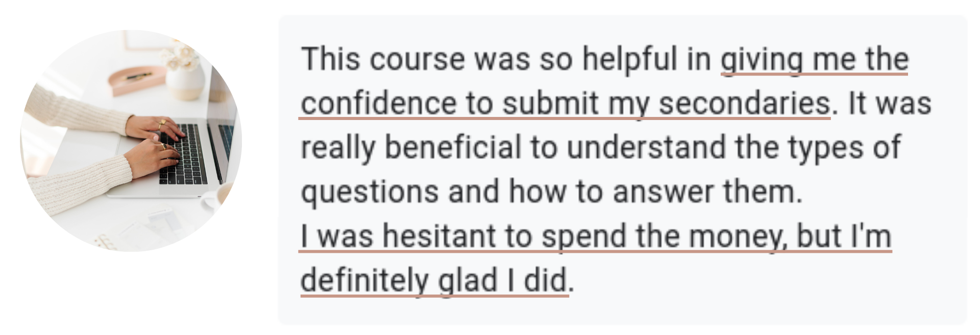Viewport: 980px width, 335px height.
Task: Click the testimonial card background
Action: (x=622, y=170)
